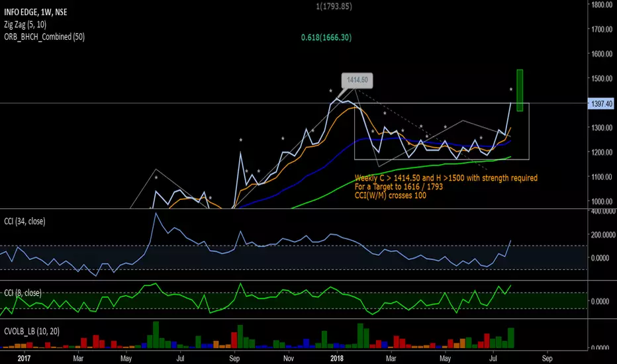This screenshot has height=364, width=617.
Task: Click the 1500.00 price axis label
Action: (x=602, y=78)
